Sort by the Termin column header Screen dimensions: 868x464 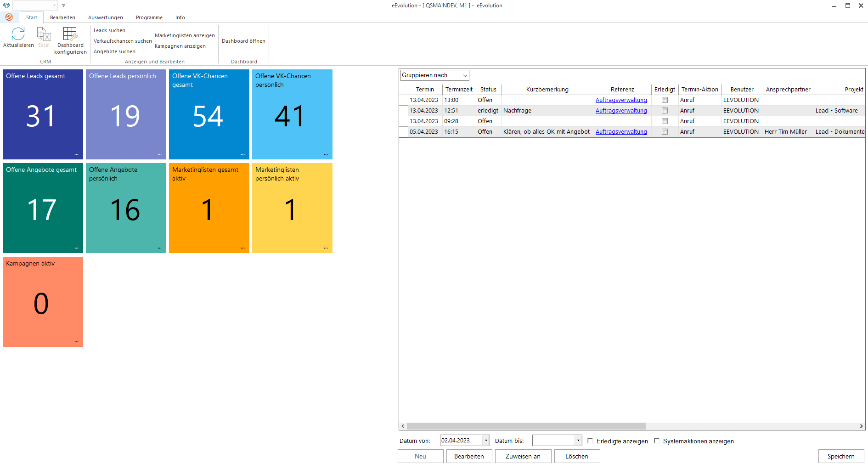[x=425, y=90]
